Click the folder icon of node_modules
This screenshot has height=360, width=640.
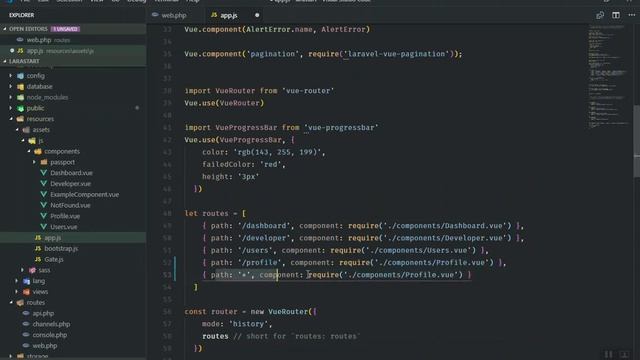20,97
